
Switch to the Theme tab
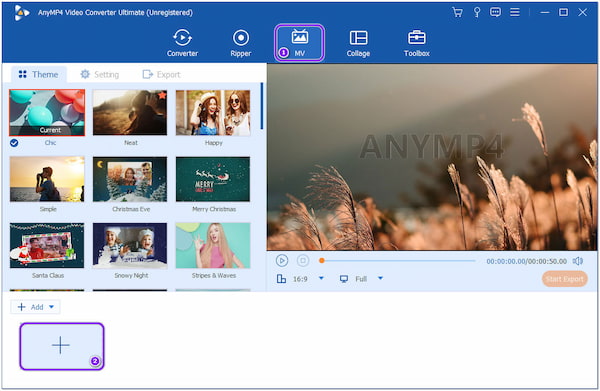[x=39, y=74]
